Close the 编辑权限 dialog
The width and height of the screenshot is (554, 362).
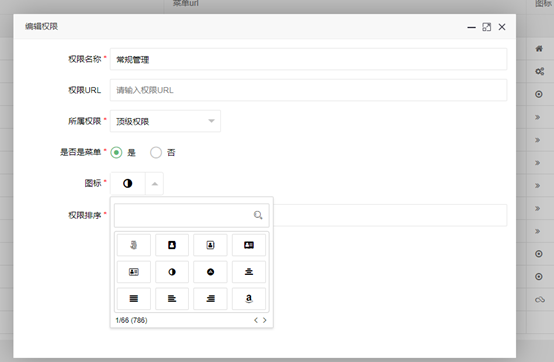click(x=502, y=27)
